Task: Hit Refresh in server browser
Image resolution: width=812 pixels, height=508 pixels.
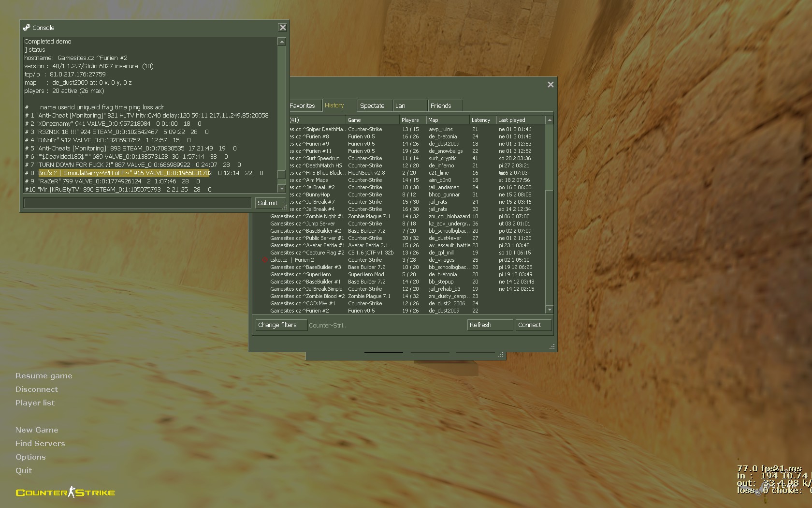Action: pyautogui.click(x=489, y=325)
